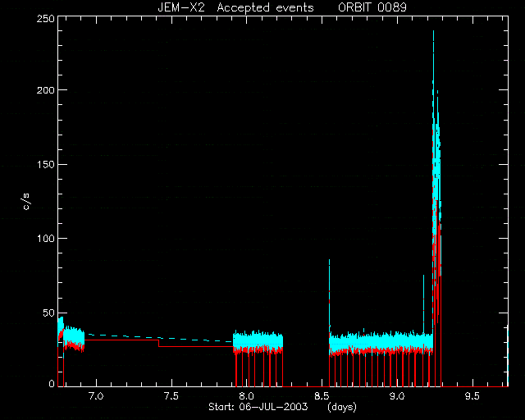The width and height of the screenshot is (525, 420).
Task: Click the red step line near day 7.4
Action: pos(158,344)
